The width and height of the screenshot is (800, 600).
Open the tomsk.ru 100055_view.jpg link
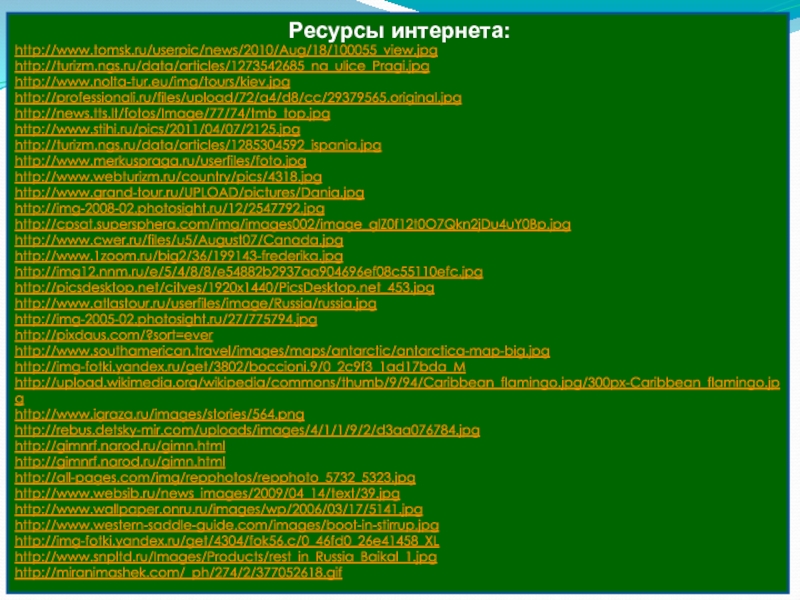(x=226, y=50)
